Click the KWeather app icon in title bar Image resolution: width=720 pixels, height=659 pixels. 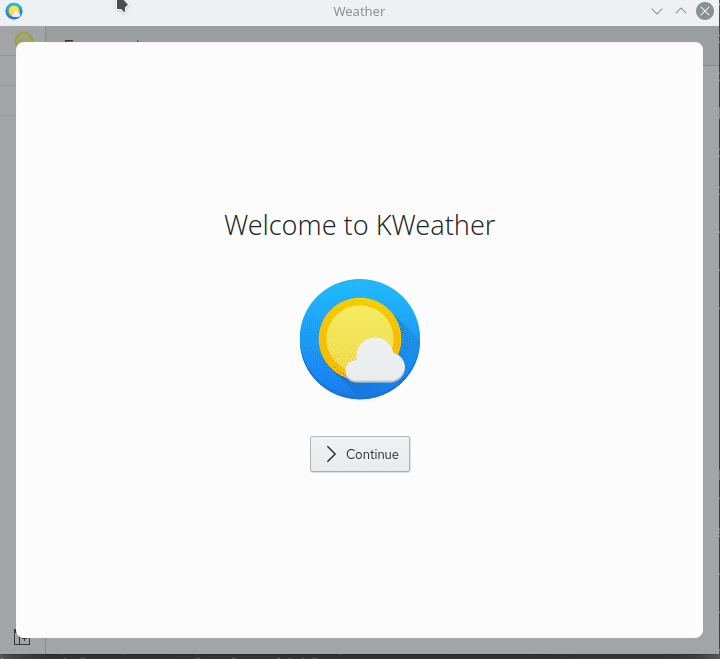[14, 11]
